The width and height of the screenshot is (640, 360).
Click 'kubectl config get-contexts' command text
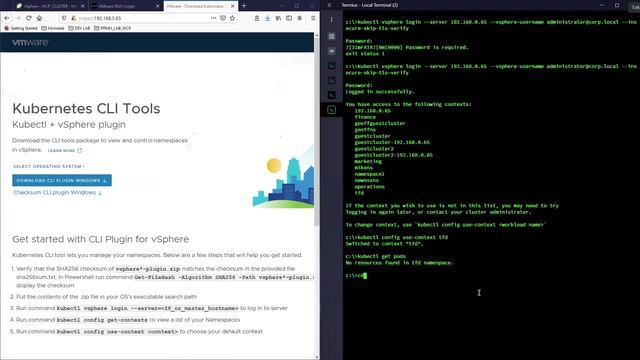(x=102, y=320)
